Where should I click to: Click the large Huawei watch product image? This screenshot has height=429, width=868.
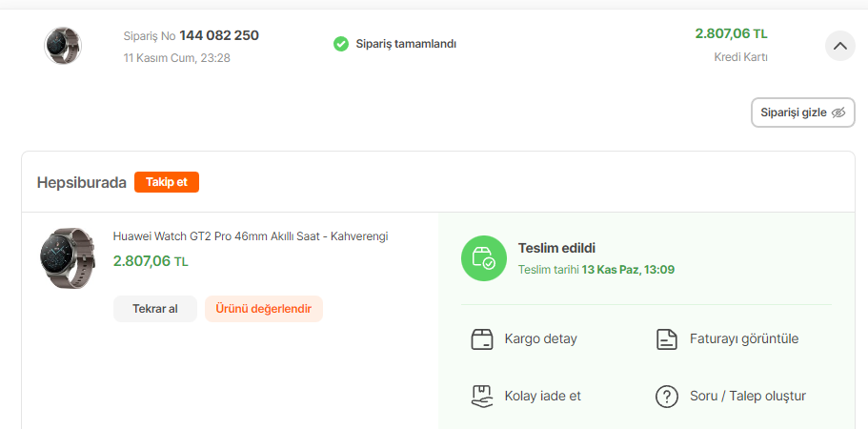pyautogui.click(x=67, y=258)
